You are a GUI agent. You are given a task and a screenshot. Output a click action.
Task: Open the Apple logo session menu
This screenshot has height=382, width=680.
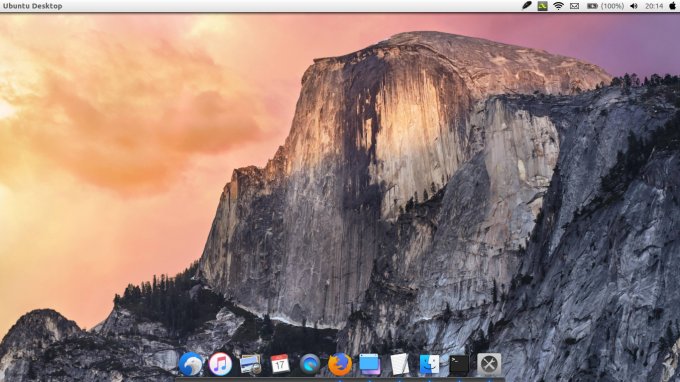pyautogui.click(x=673, y=6)
